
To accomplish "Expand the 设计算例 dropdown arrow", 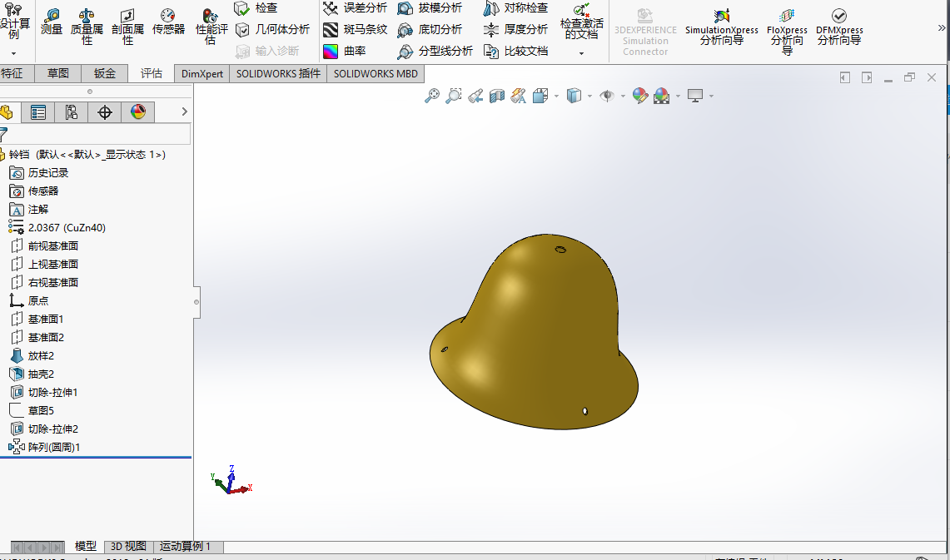I will pos(13,53).
